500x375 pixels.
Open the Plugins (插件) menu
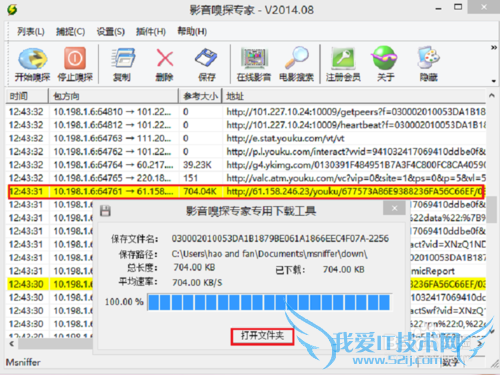tap(151, 32)
